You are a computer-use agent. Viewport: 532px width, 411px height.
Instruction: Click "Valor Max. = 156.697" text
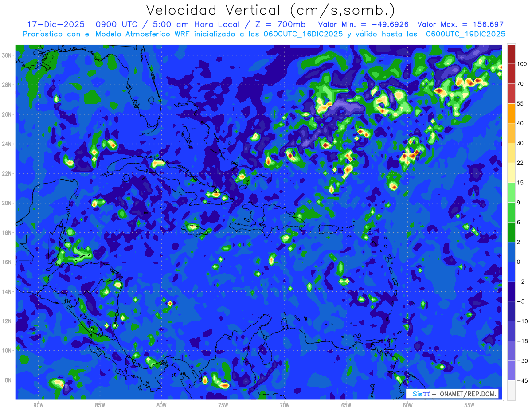tap(461, 25)
